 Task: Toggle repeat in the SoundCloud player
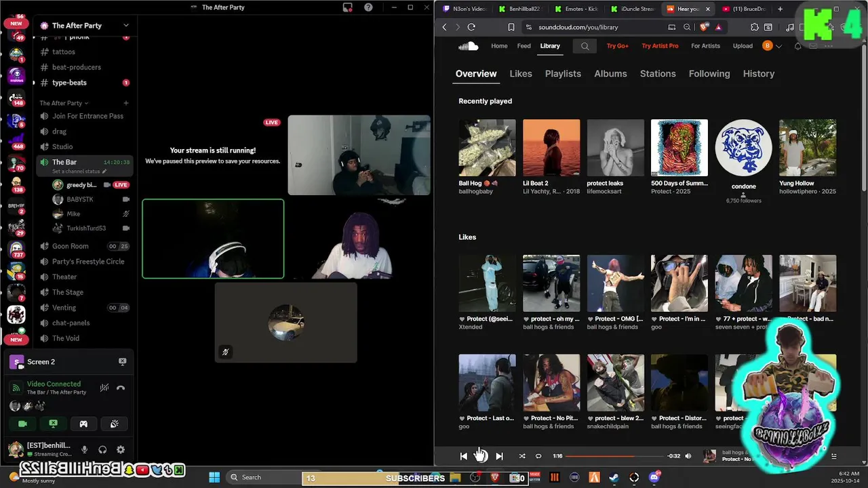pos(538,456)
